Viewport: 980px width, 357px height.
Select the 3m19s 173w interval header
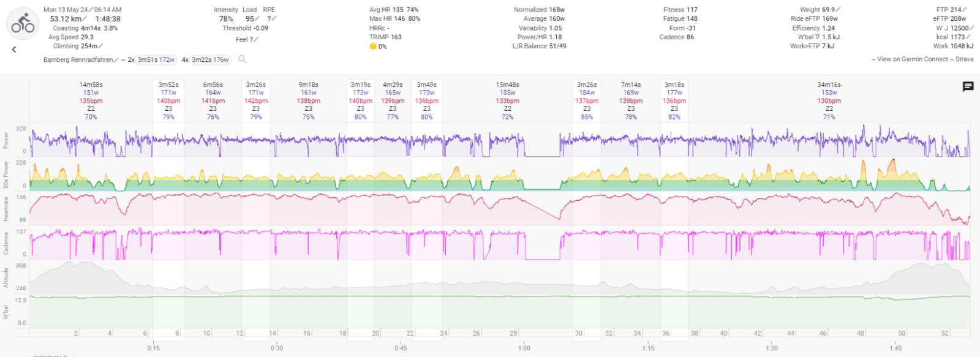[x=361, y=100]
